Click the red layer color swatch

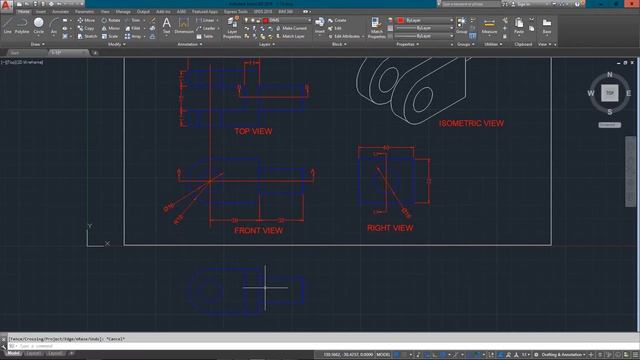pos(265,20)
